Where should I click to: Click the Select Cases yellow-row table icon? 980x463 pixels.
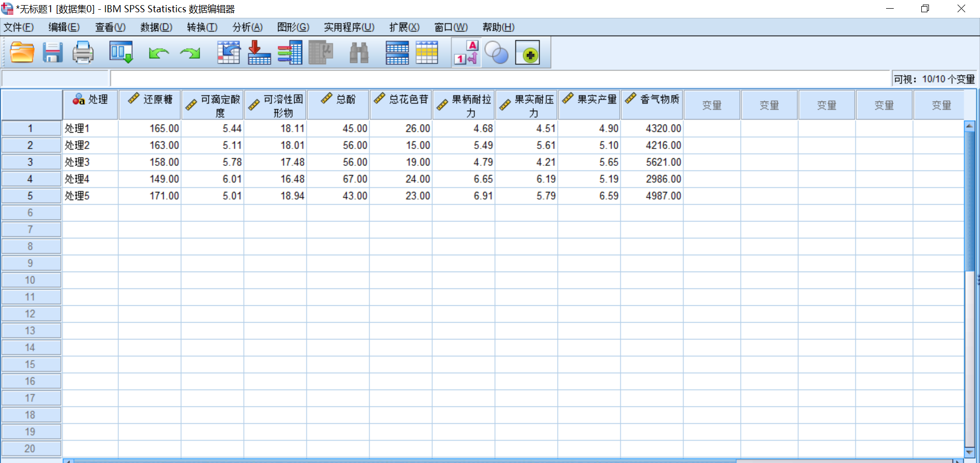click(427, 53)
